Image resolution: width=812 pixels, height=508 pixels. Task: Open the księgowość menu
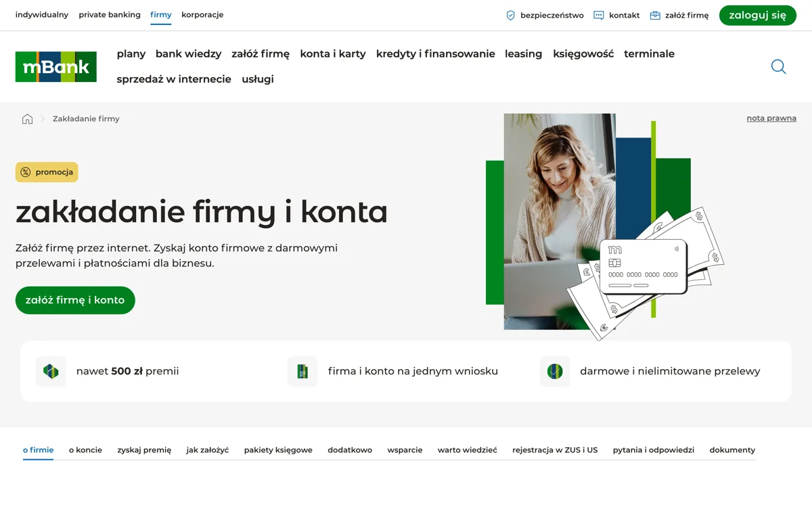[x=583, y=54]
